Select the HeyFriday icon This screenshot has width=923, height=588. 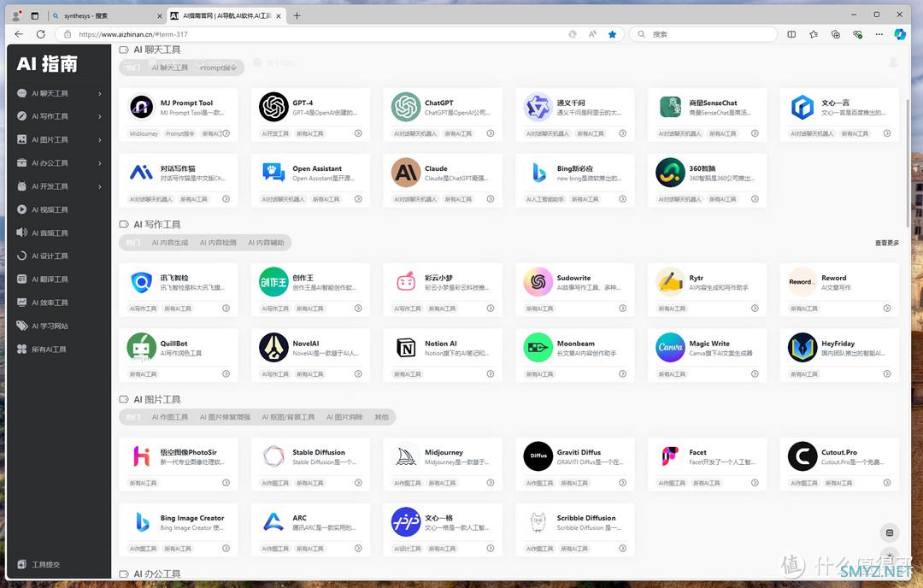[802, 347]
